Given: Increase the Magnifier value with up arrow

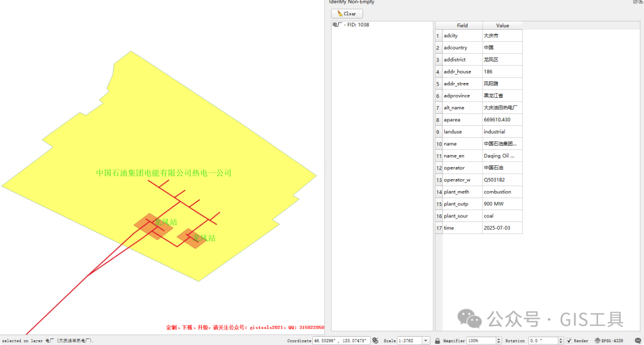Looking at the screenshot, I should coord(499,339).
